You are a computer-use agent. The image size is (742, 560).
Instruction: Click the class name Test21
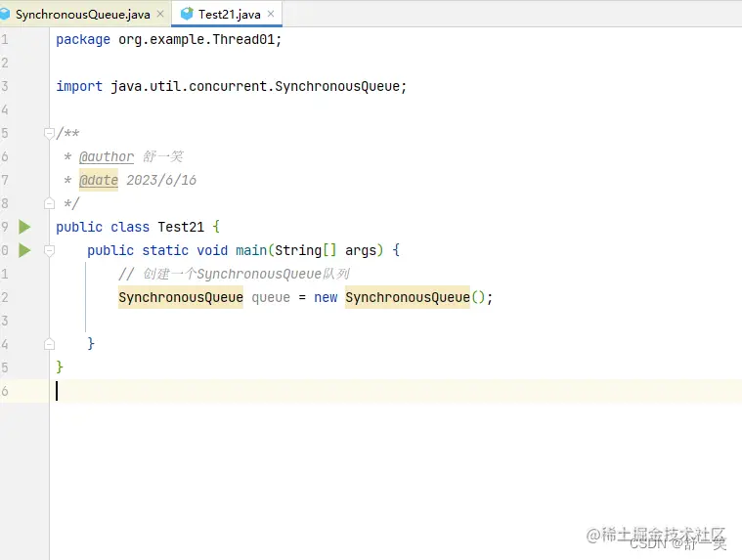tap(181, 227)
